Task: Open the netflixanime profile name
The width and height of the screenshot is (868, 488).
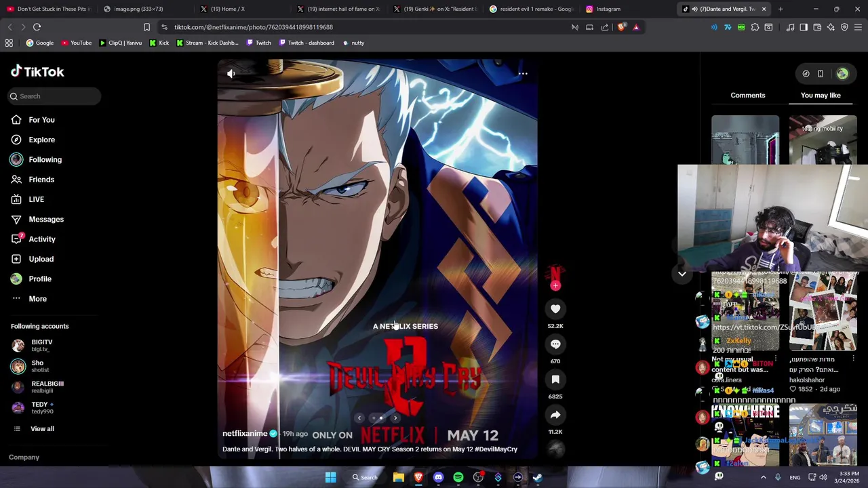Action: 245,434
